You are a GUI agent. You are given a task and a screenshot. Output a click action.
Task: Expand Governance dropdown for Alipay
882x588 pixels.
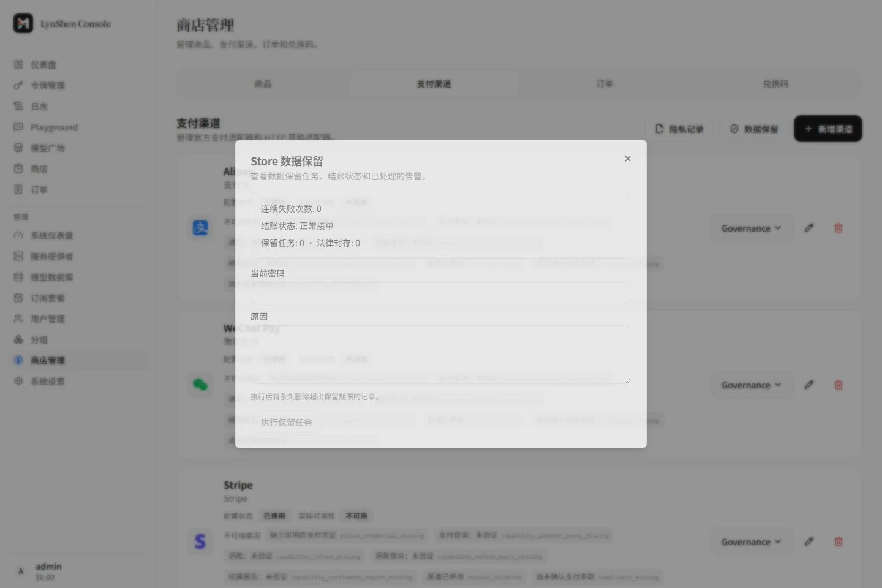[x=752, y=228]
